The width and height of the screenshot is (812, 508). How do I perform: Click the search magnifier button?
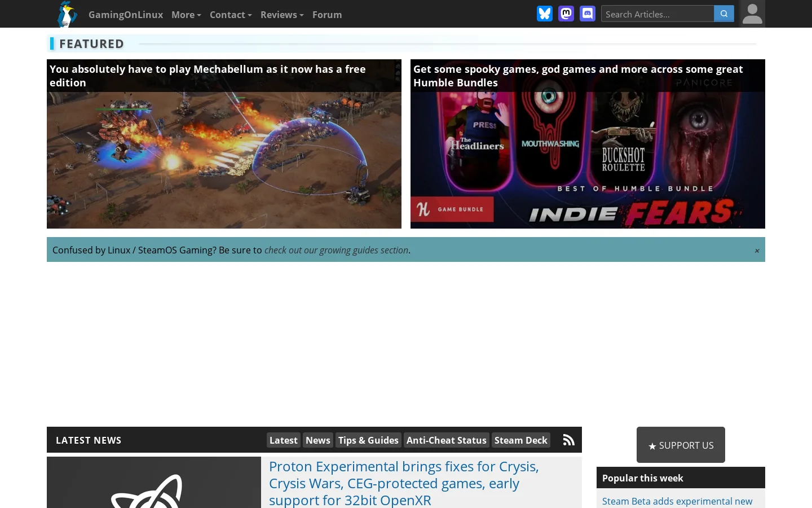point(724,14)
